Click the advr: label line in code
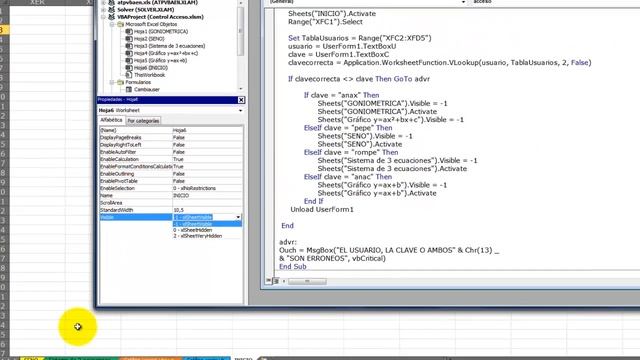Image resolution: width=640 pixels, height=360 pixels. (x=288, y=242)
